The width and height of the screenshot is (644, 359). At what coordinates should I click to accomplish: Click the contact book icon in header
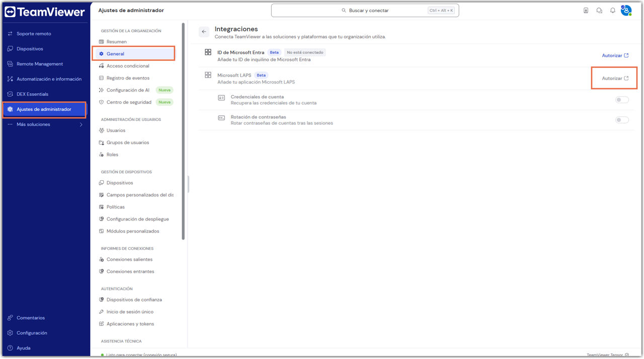(x=586, y=11)
